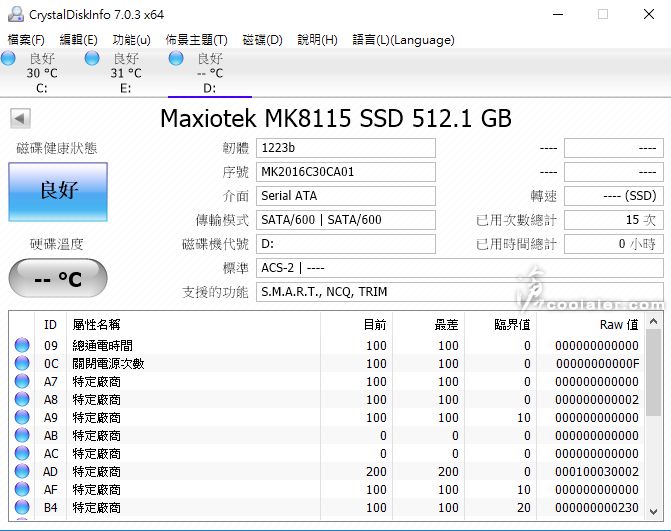Click the standard field ACS-2 | ----
671x531 pixels.
[x=460, y=268]
